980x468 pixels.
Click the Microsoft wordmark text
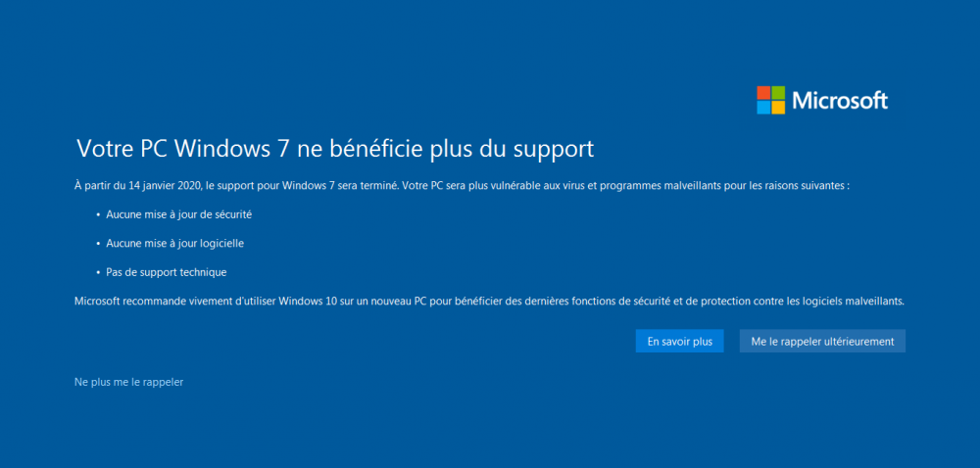click(840, 100)
